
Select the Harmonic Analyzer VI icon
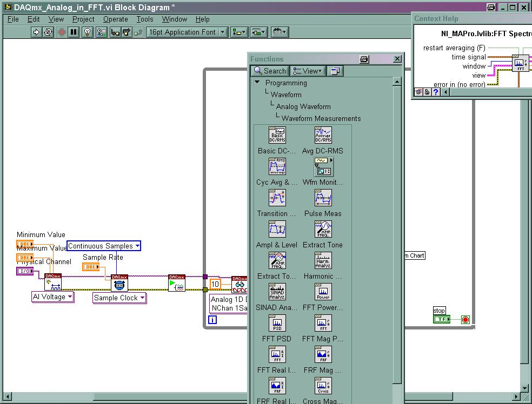(323, 260)
